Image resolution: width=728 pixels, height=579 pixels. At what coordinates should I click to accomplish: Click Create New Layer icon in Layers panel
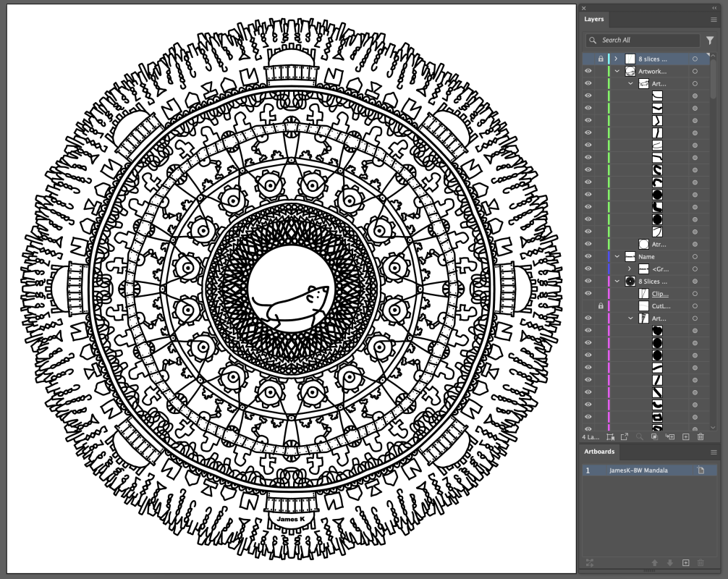685,436
